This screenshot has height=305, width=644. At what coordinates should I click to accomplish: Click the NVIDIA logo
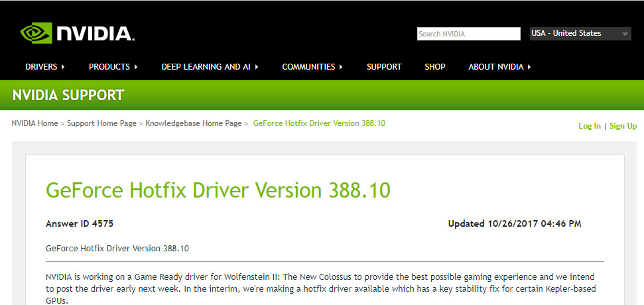[78, 33]
